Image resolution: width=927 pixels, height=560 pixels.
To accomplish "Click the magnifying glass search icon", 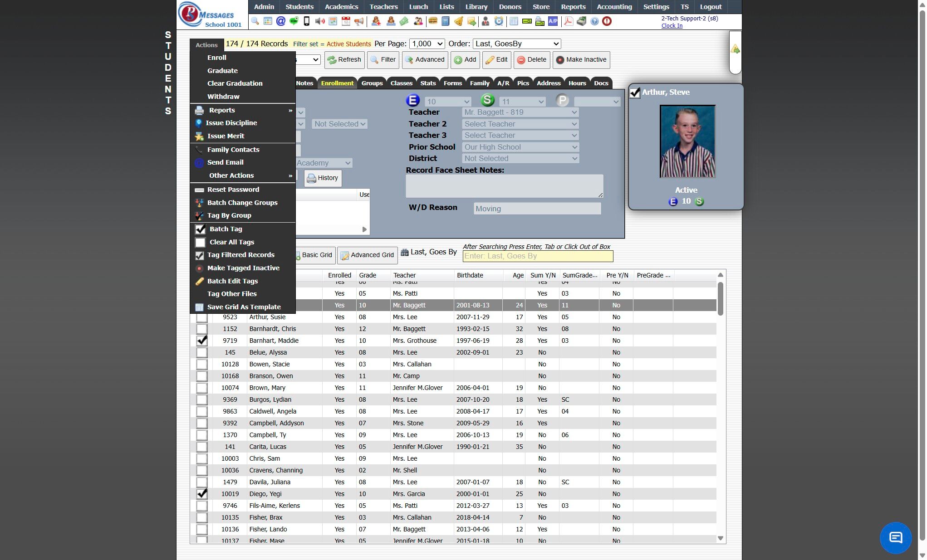I will 255,21.
